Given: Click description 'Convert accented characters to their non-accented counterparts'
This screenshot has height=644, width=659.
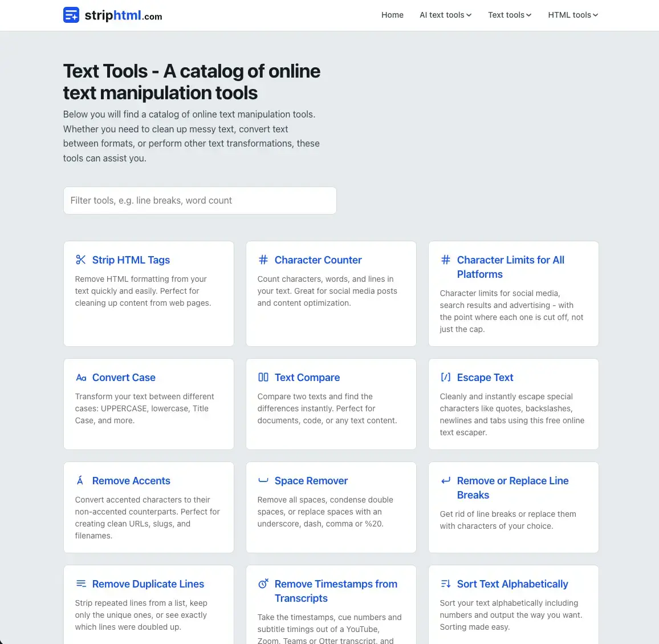Looking at the screenshot, I should [x=147, y=517].
